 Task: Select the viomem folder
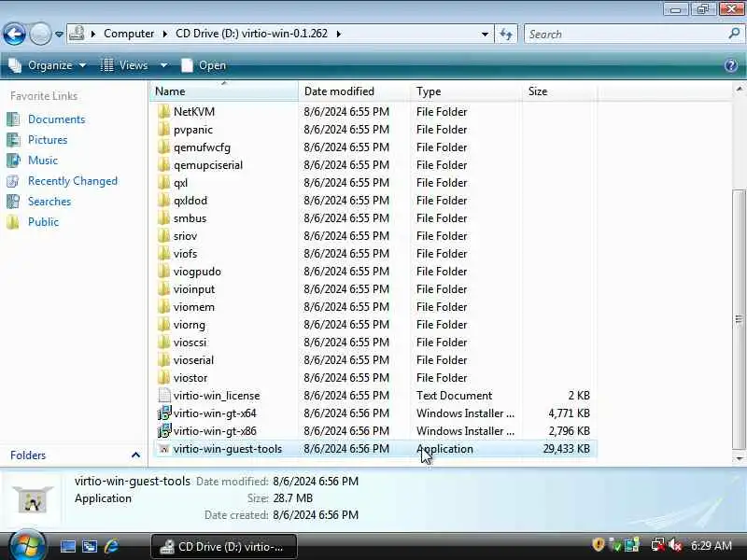(x=194, y=307)
